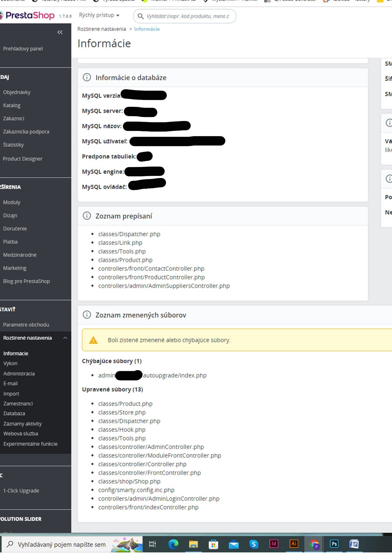
Task: Open Moduly menu item
Action: click(x=12, y=202)
